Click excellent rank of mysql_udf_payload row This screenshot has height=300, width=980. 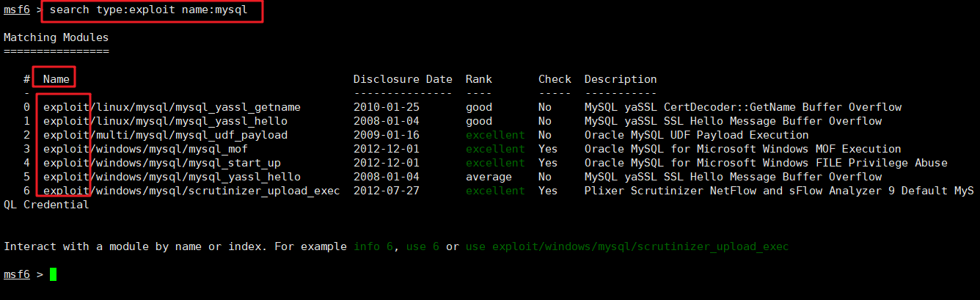495,135
